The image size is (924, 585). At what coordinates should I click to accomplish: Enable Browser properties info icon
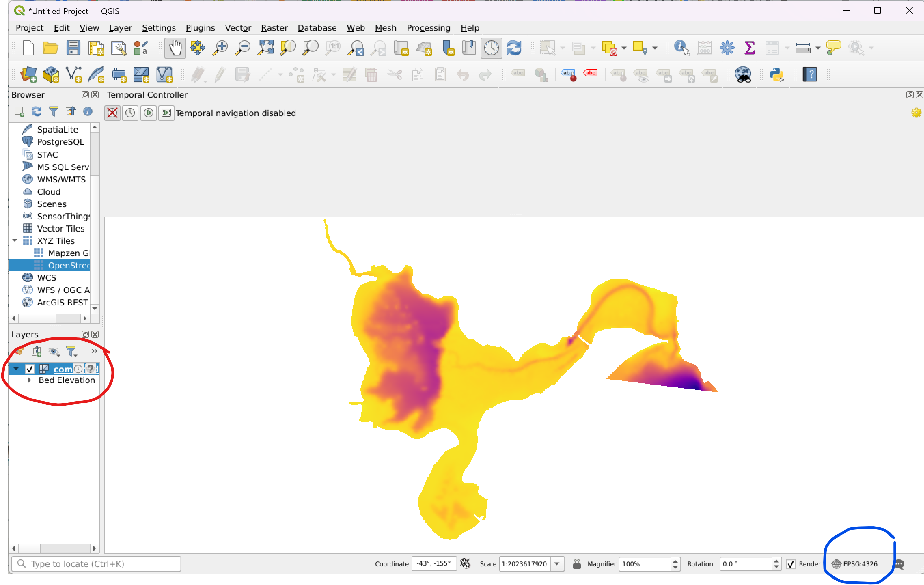[x=88, y=112]
